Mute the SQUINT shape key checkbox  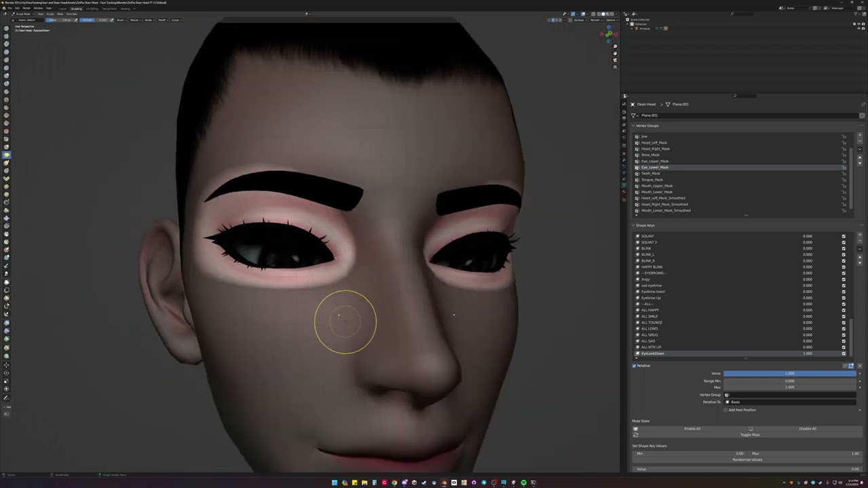(844, 236)
